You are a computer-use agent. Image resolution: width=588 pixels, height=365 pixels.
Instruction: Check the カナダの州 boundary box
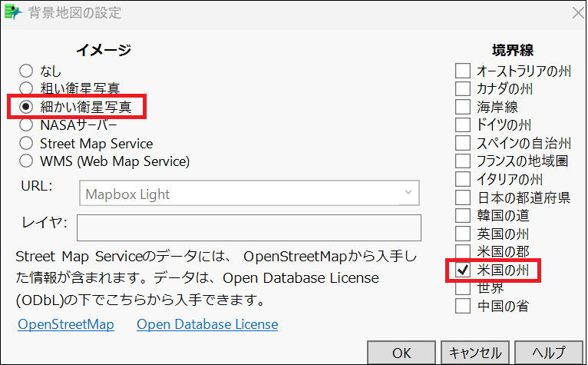pyautogui.click(x=462, y=88)
